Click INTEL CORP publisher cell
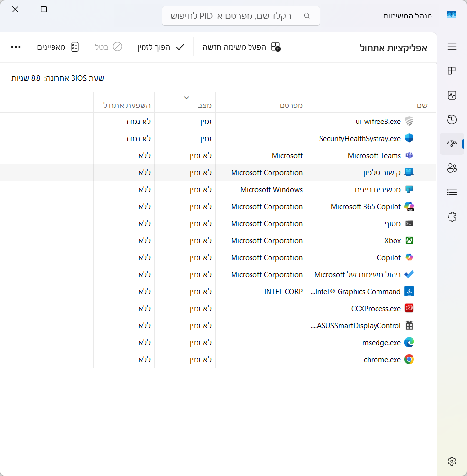The image size is (467, 476). pos(283,291)
